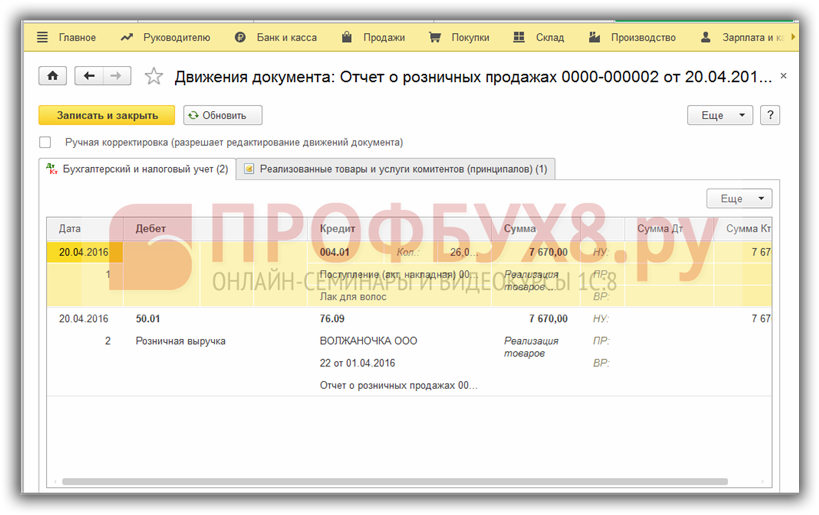Go back with the left arrow
The image size is (819, 515).
[x=89, y=76]
